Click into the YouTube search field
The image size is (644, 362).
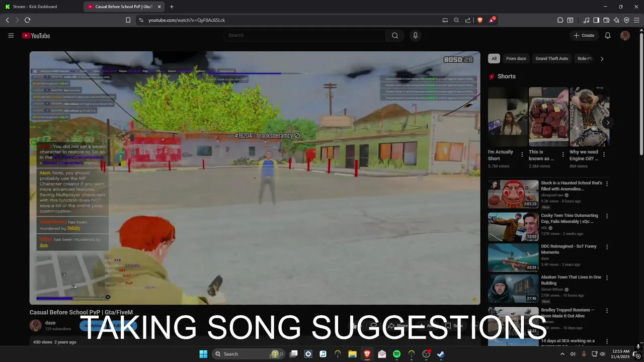[304, 35]
